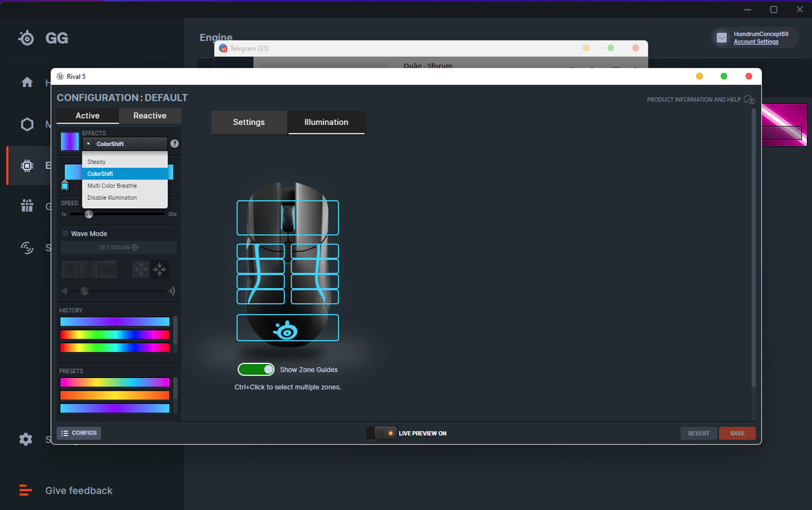Select the bottom-right side strip zone
The image size is (812, 510).
[315, 297]
